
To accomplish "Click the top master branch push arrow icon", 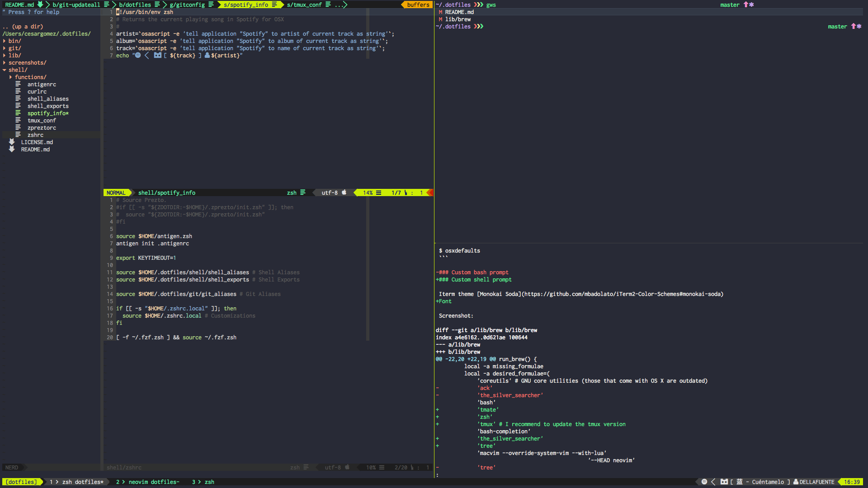I will 746,5.
